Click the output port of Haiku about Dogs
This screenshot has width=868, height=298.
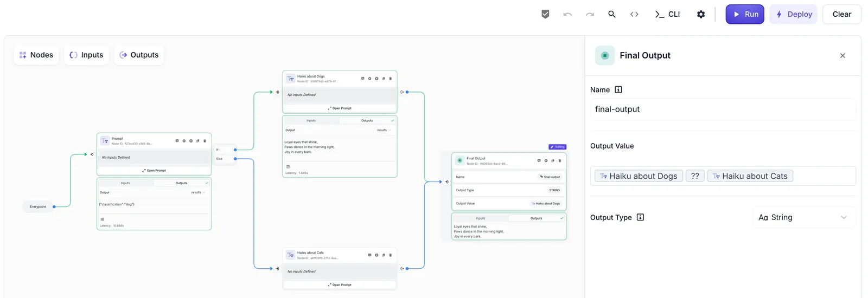[403, 92]
